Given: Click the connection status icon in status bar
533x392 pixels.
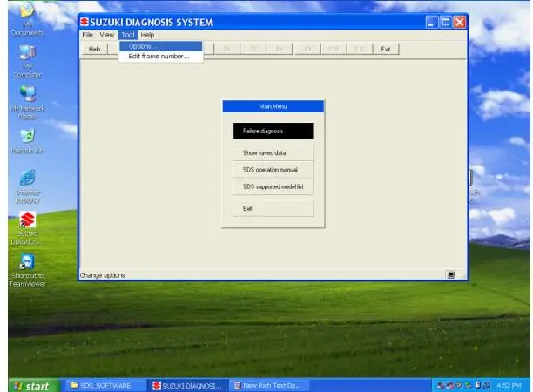Looking at the screenshot, I should click(x=451, y=274).
